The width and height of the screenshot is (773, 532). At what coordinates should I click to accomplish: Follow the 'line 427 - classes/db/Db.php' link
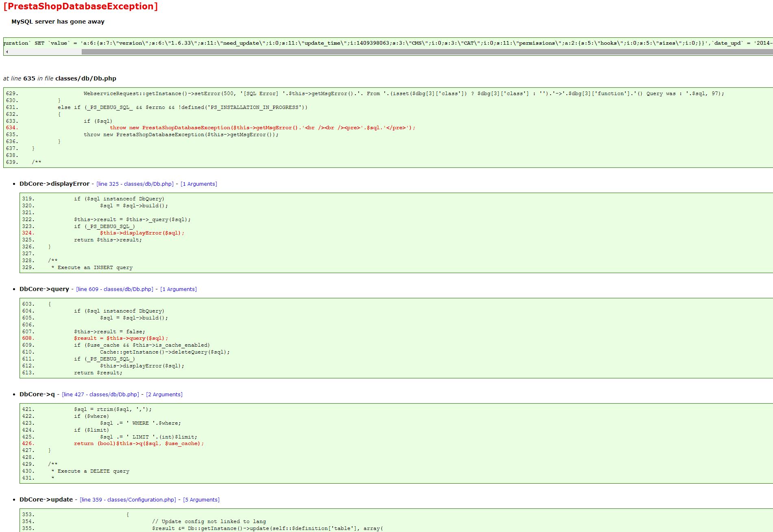click(x=100, y=394)
